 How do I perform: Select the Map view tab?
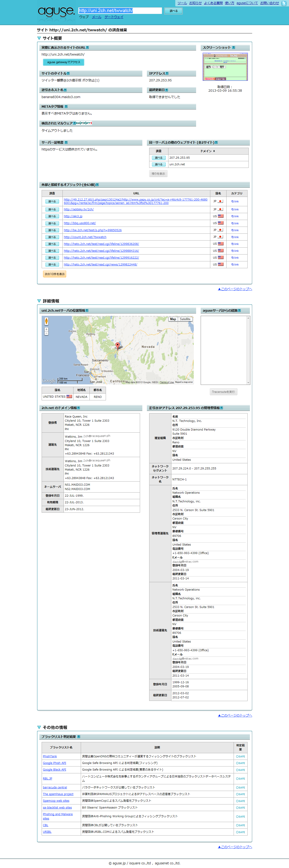(173, 319)
